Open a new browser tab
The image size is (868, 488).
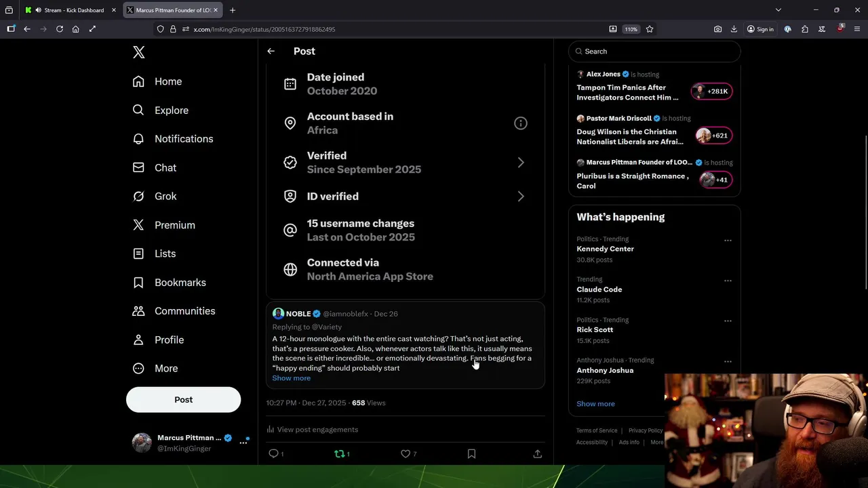coord(232,10)
